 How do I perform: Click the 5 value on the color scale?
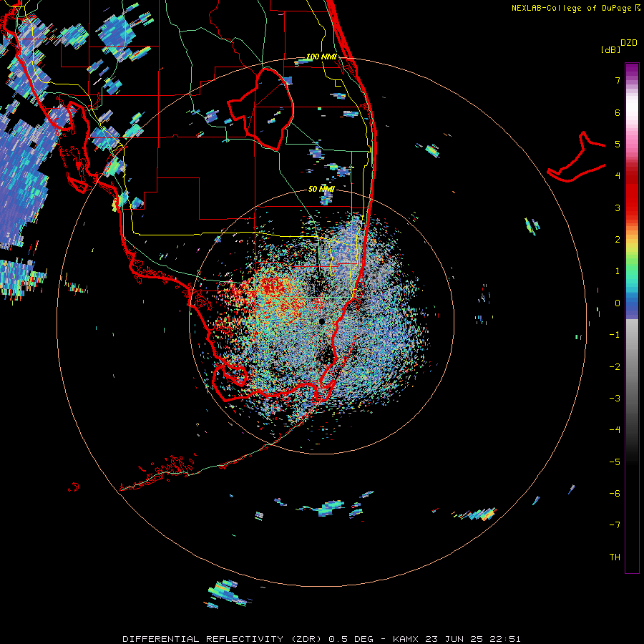[x=618, y=144]
